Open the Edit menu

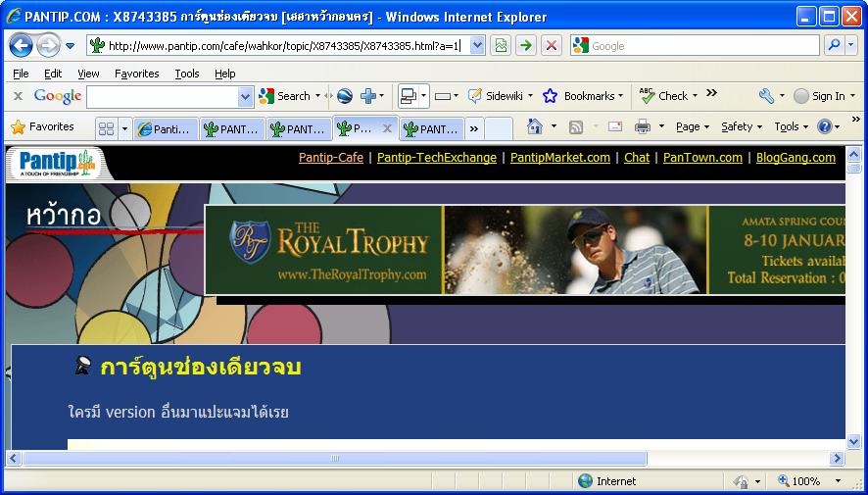[53, 74]
